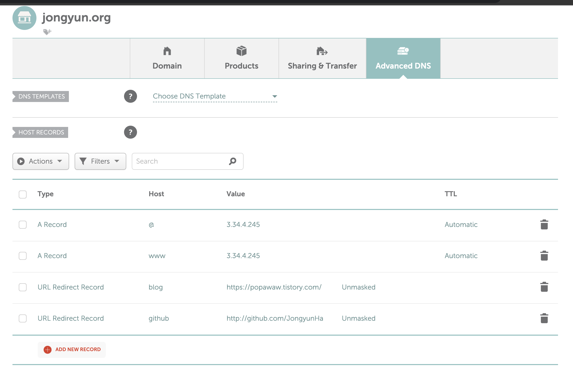573x392 pixels.
Task: Open help for DNS Templates
Action: pos(130,96)
